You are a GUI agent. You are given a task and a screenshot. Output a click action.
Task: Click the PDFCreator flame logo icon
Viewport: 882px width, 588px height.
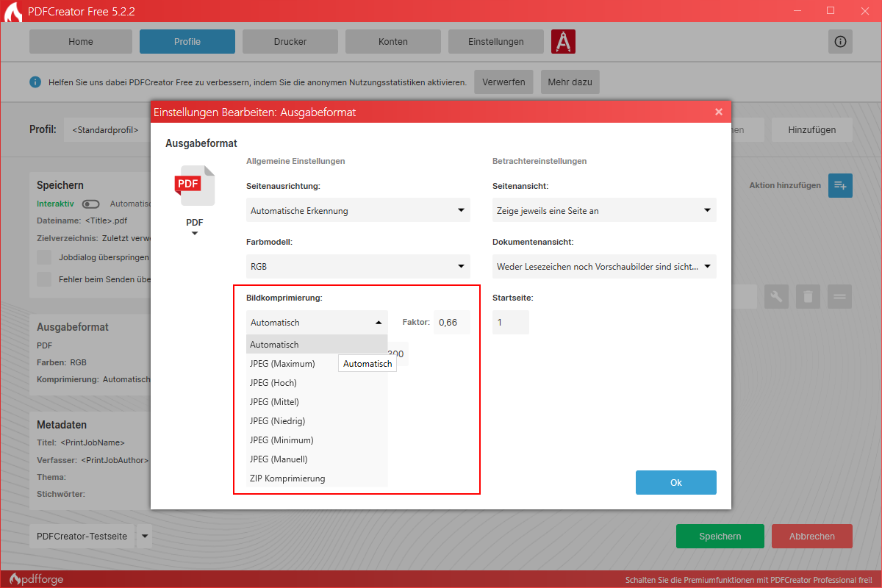pyautogui.click(x=12, y=12)
